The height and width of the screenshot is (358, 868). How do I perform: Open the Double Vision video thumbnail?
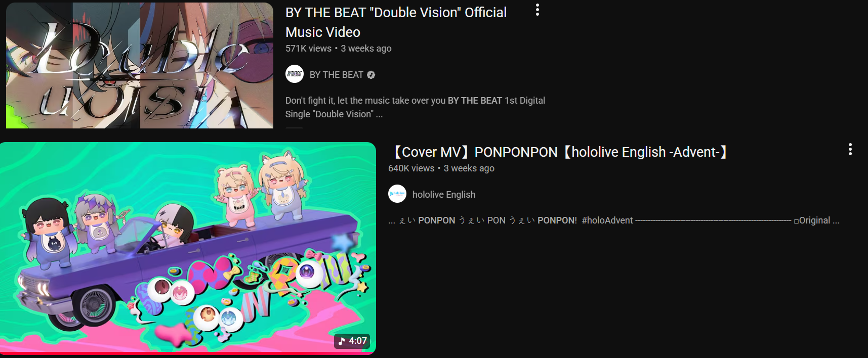(140, 65)
